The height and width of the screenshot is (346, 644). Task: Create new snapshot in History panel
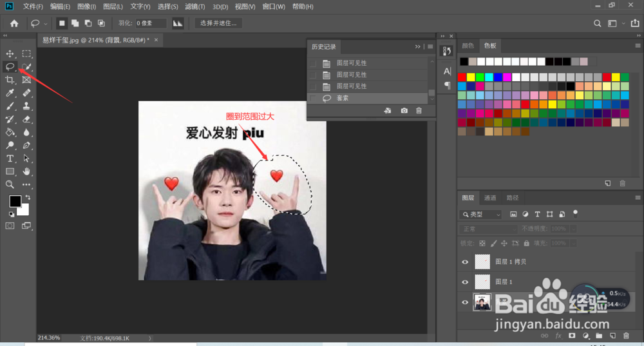pyautogui.click(x=404, y=111)
